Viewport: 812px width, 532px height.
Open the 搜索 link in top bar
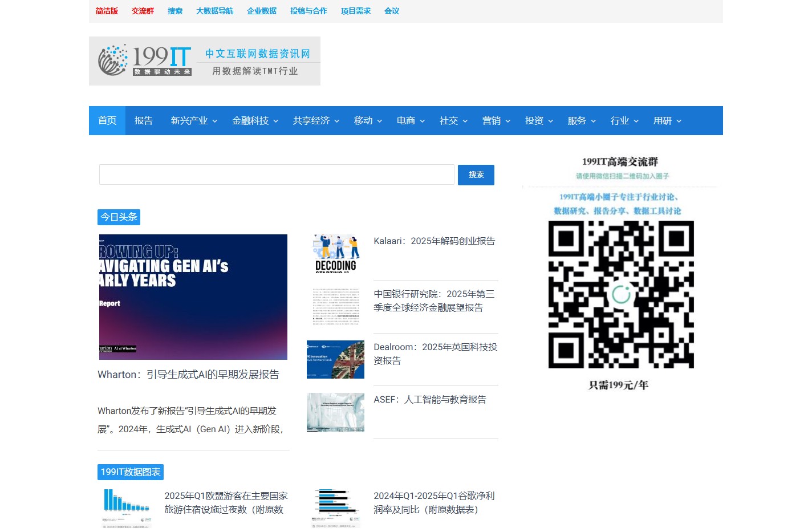(x=175, y=11)
